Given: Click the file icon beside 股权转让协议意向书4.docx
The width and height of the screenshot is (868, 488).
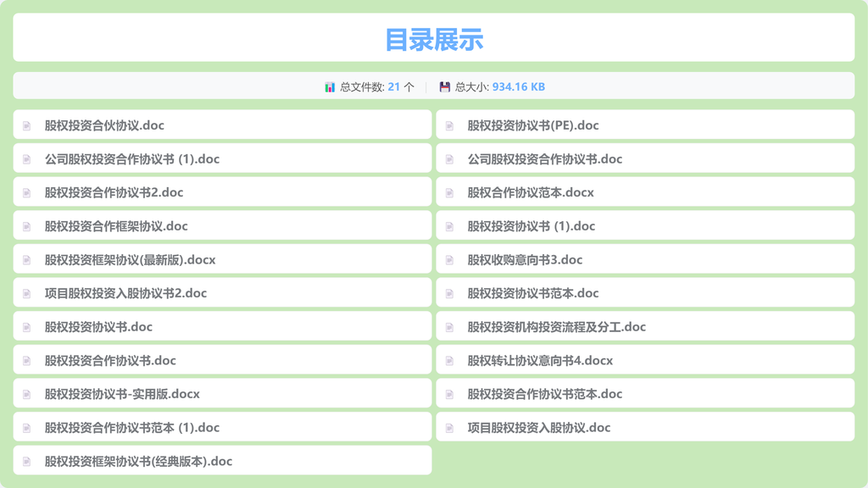Looking at the screenshot, I should point(449,361).
